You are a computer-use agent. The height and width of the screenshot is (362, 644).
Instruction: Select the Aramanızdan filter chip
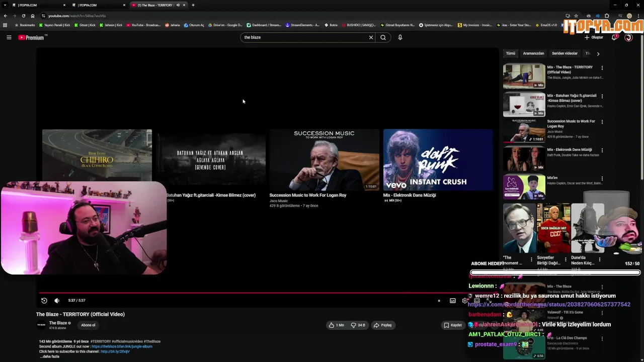click(x=533, y=53)
